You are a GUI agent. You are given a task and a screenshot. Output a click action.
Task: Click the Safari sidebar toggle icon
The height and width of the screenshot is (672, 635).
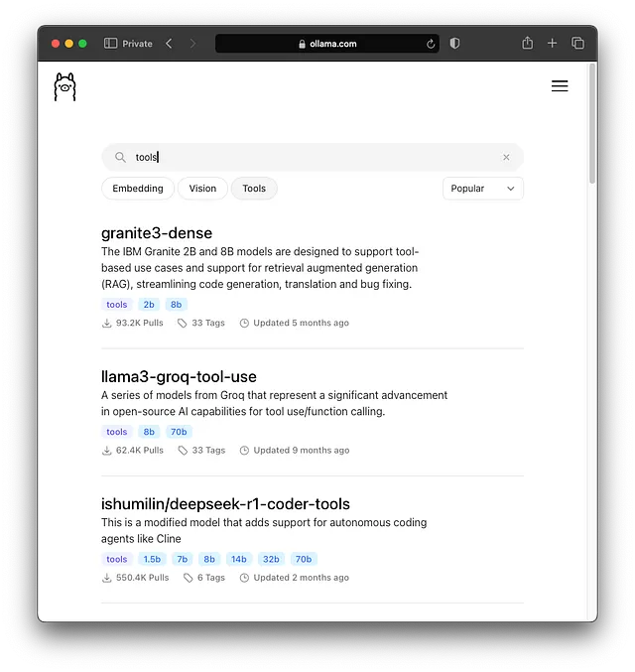pyautogui.click(x=110, y=44)
